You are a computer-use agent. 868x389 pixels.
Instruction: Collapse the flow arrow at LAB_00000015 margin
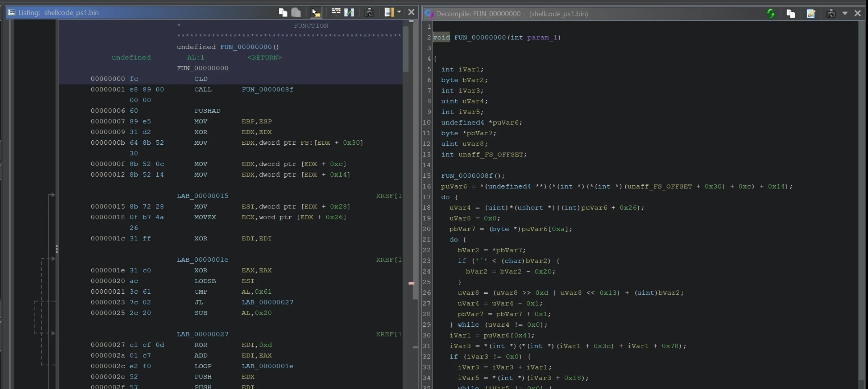(52, 195)
